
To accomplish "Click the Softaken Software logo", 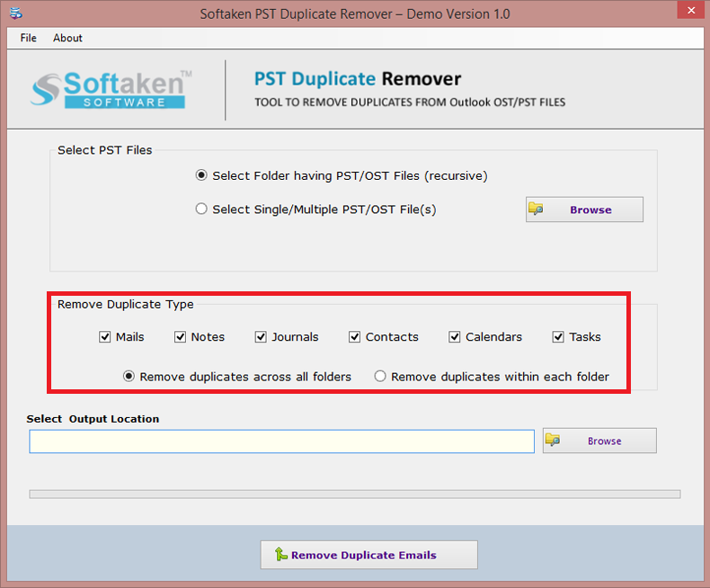I will (x=111, y=89).
